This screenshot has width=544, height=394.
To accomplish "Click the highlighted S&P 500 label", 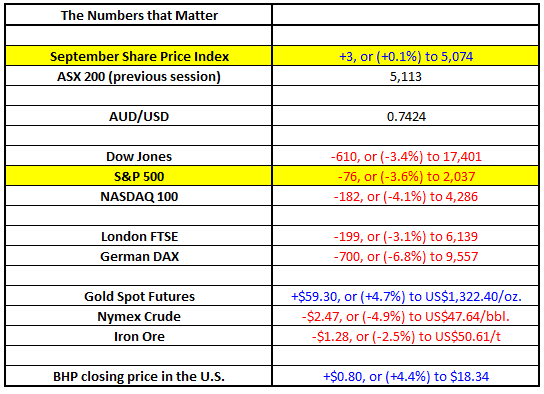I will [139, 176].
